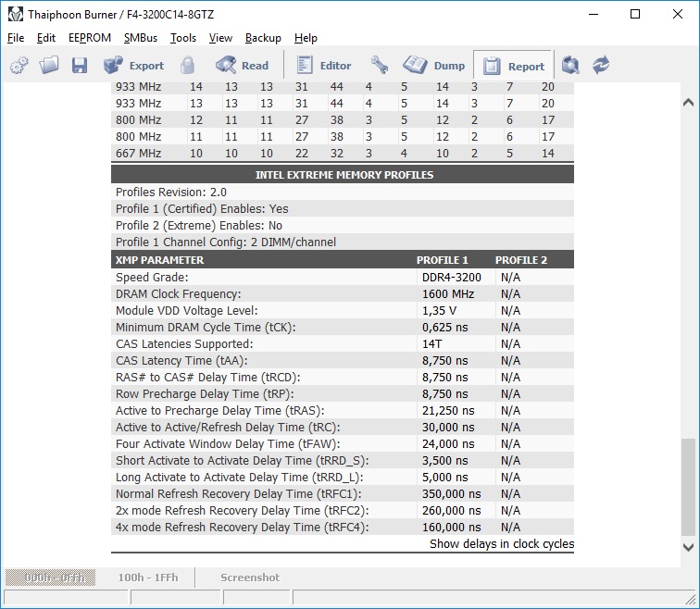Open the Backup menu

[263, 38]
